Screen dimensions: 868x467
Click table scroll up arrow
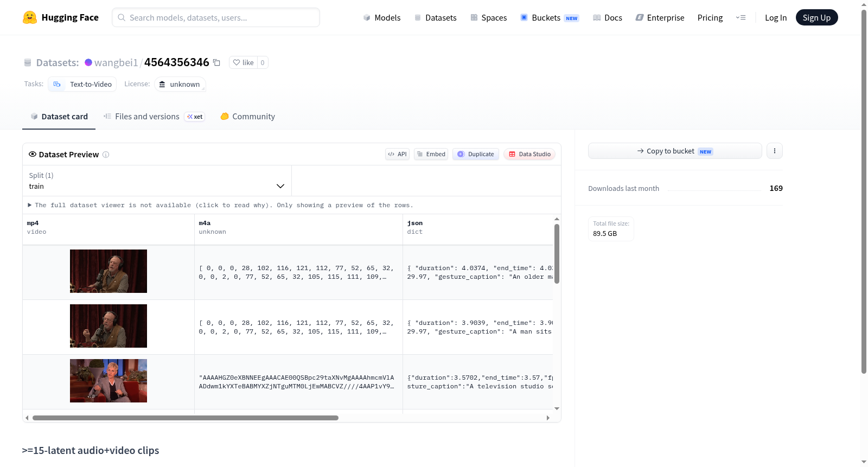coord(557,219)
